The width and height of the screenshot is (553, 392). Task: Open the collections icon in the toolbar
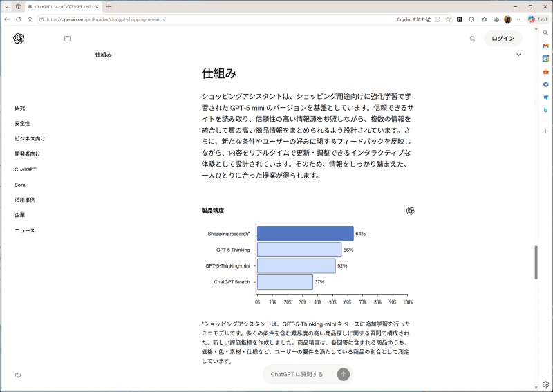pos(496,19)
